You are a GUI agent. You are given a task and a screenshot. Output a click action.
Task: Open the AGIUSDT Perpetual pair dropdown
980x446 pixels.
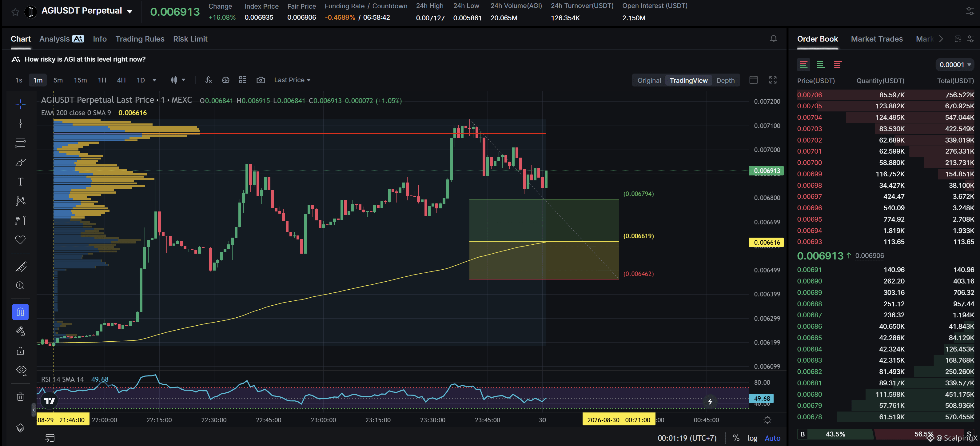(130, 11)
